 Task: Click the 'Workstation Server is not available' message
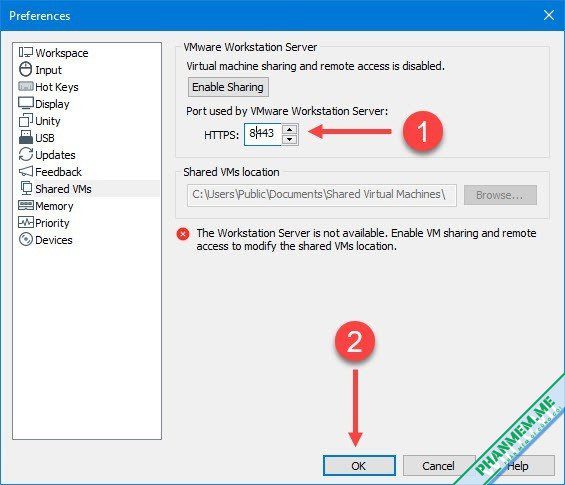click(366, 240)
